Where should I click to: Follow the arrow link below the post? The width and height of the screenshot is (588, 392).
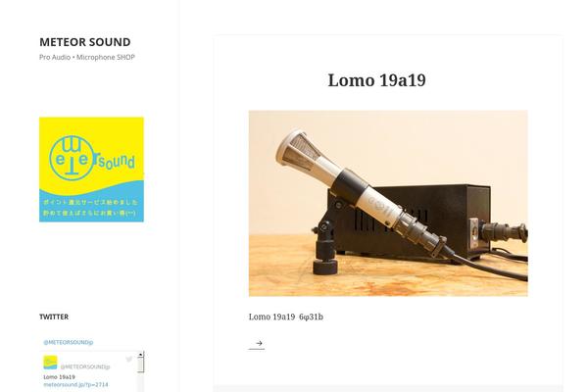click(x=257, y=343)
